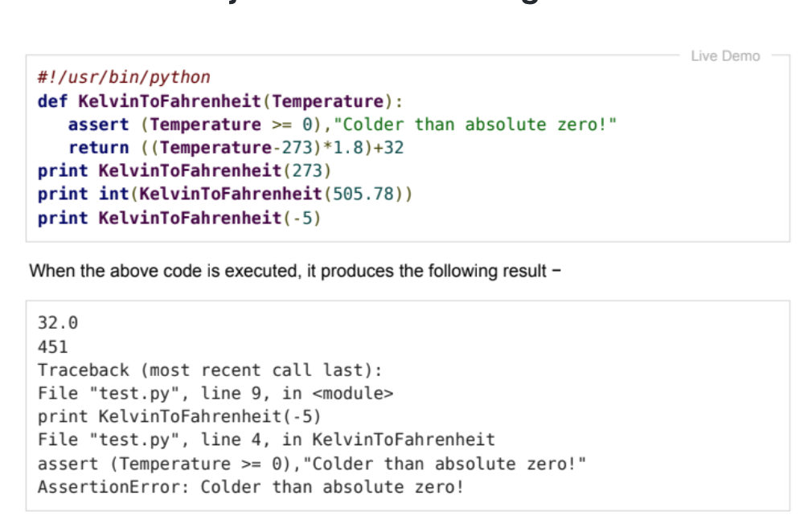Click print KelvinToFahrenheit(-5) in the output box
Image resolution: width=812 pixels, height=532 pixels.
click(x=178, y=417)
